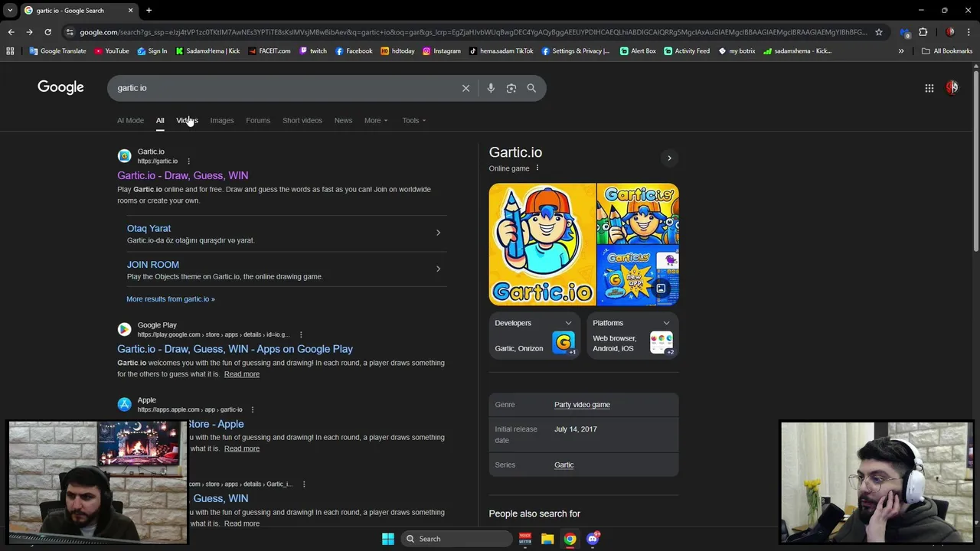
Task: Open YouTube bookmark
Action: pos(112,51)
